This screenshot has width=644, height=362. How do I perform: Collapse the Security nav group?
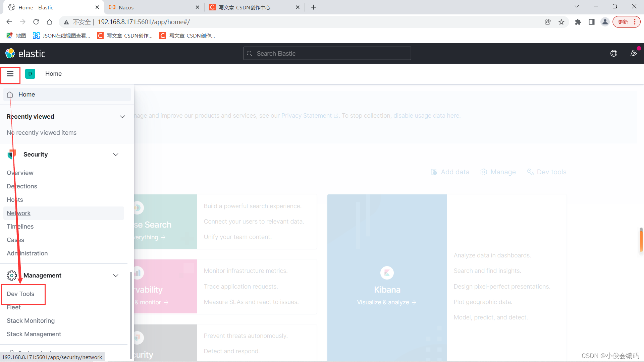tap(116, 155)
